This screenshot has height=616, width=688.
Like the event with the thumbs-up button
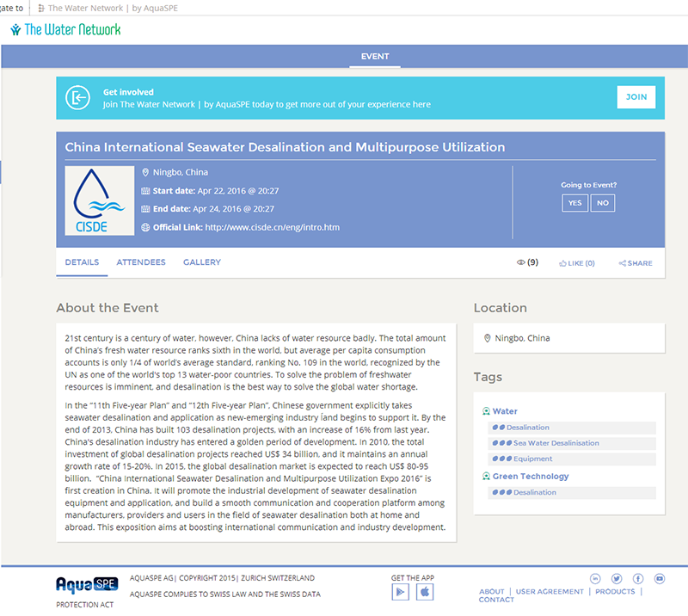pyautogui.click(x=576, y=263)
